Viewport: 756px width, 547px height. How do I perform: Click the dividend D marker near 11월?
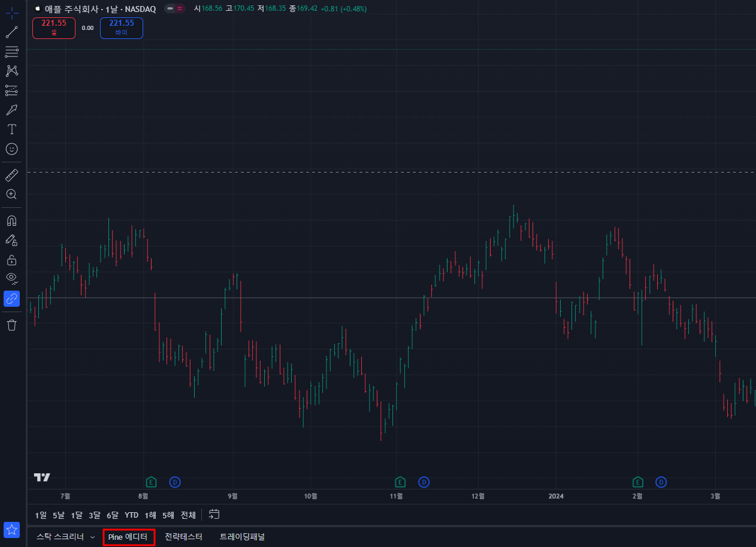[424, 482]
